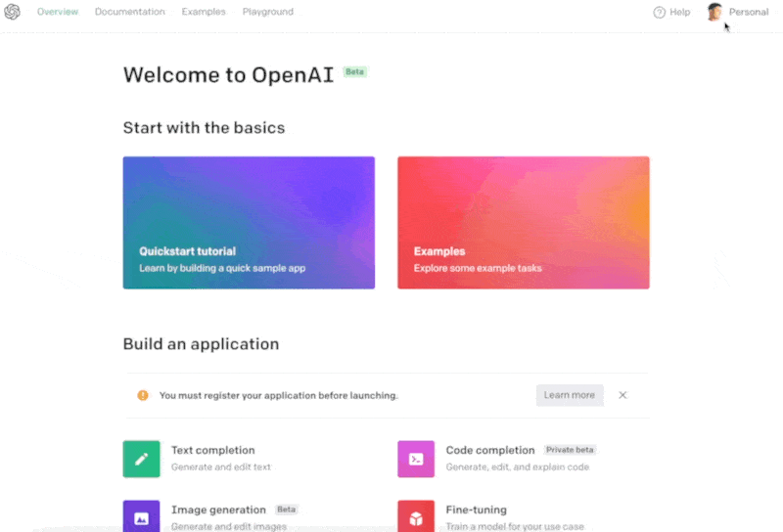Click the green Text completion pencil icon
Image resolution: width=783 pixels, height=532 pixels.
[141, 459]
